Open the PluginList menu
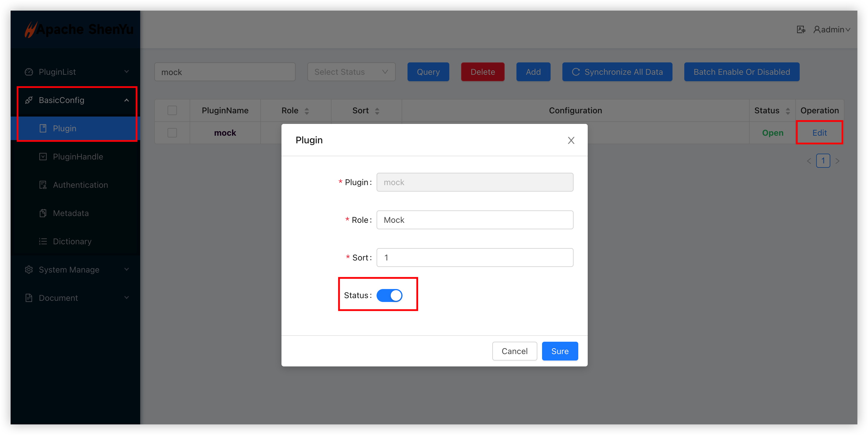This screenshot has width=868, height=435. tap(57, 72)
